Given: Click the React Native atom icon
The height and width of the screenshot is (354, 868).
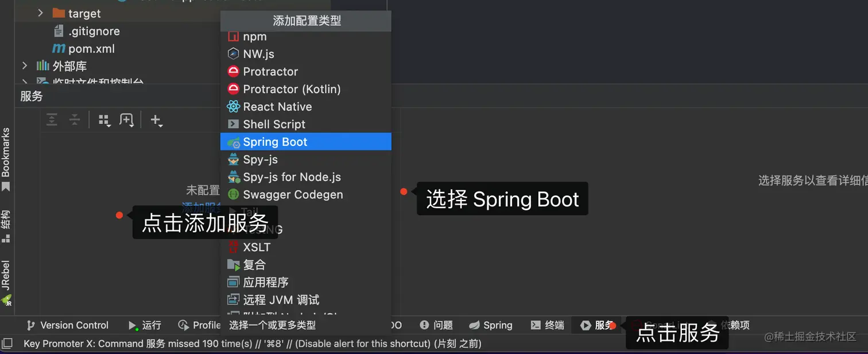Looking at the screenshot, I should coord(233,107).
